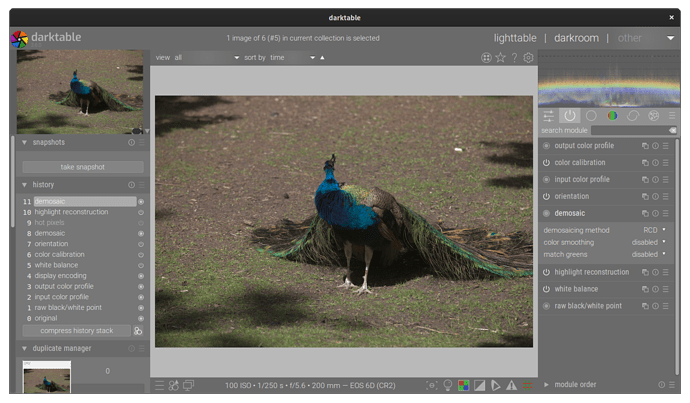Open global preferences gear icon
The width and height of the screenshot is (690, 403).
[x=529, y=58]
